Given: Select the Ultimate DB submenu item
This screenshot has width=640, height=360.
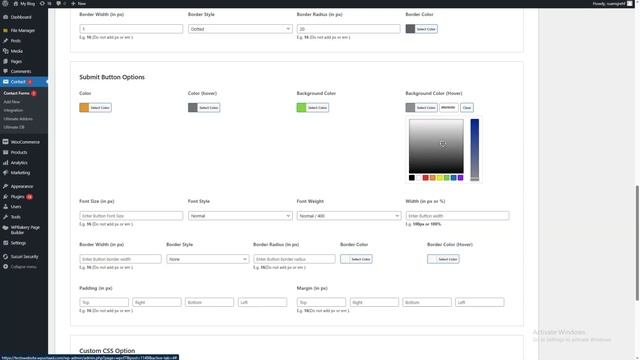Looking at the screenshot, I should coord(14,127).
